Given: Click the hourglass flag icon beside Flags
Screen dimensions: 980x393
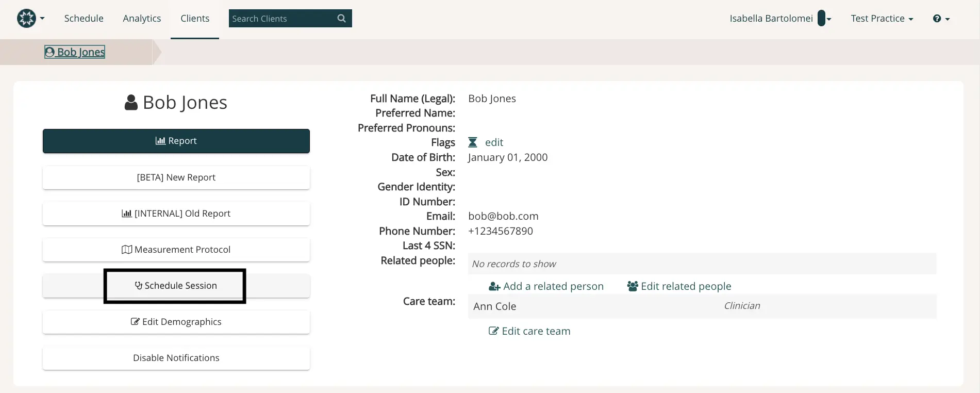Looking at the screenshot, I should click(472, 142).
